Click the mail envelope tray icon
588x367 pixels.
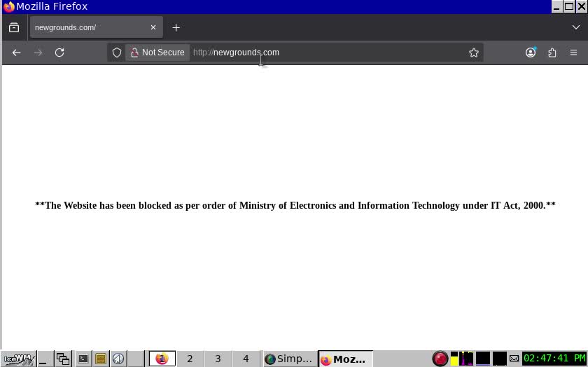click(x=514, y=359)
